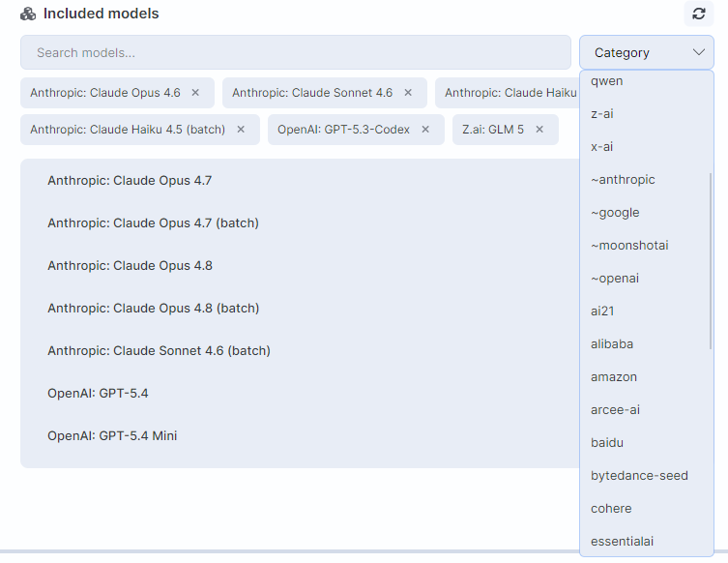Viewport: 728px width, 563px height.
Task: Pick ai21 category option
Action: point(646,311)
